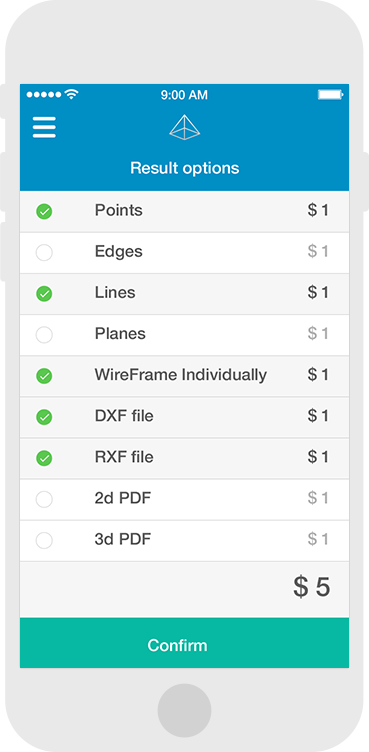Check the Edges option
Viewport: 369px width, 752px height.
coord(44,253)
